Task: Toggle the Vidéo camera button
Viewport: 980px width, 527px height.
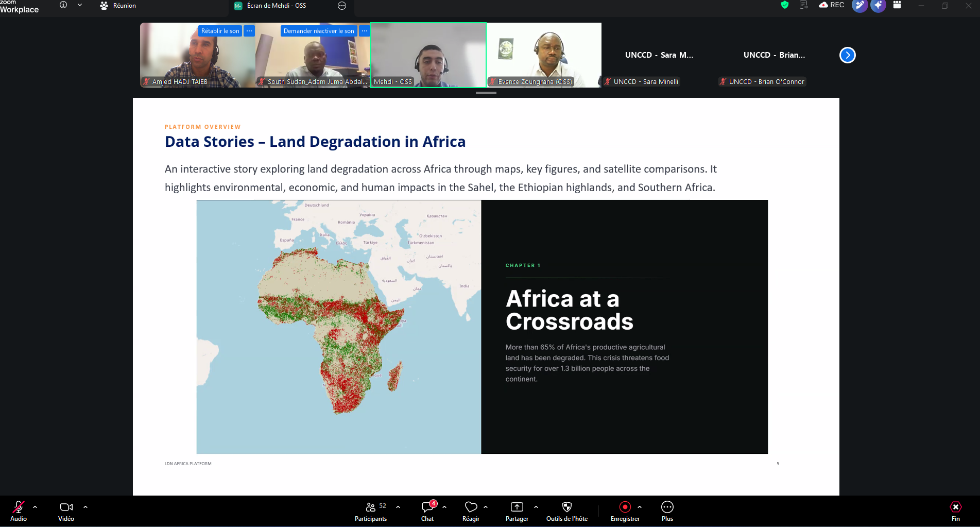Action: 66,511
